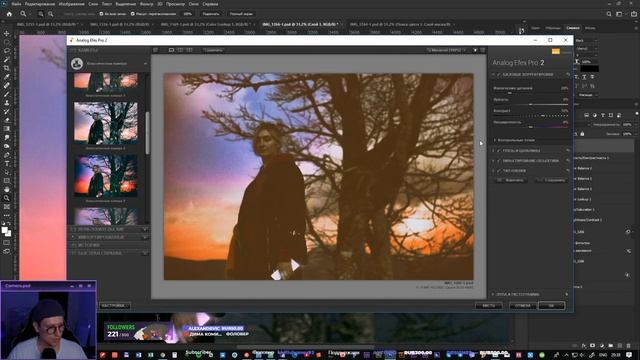Select the Brush tool in Photoshop toolbar
Screen dimensions: 640x360
click(x=7, y=94)
